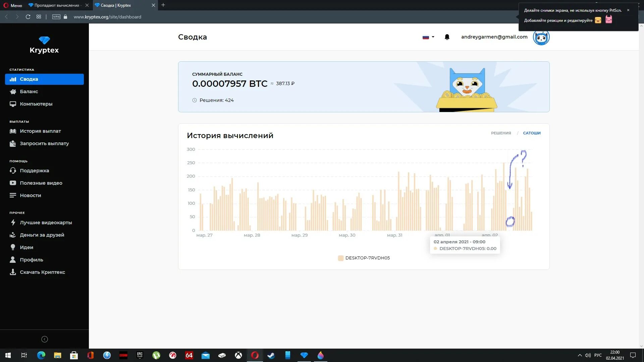Open volume speaker tray icon

pyautogui.click(x=588, y=355)
